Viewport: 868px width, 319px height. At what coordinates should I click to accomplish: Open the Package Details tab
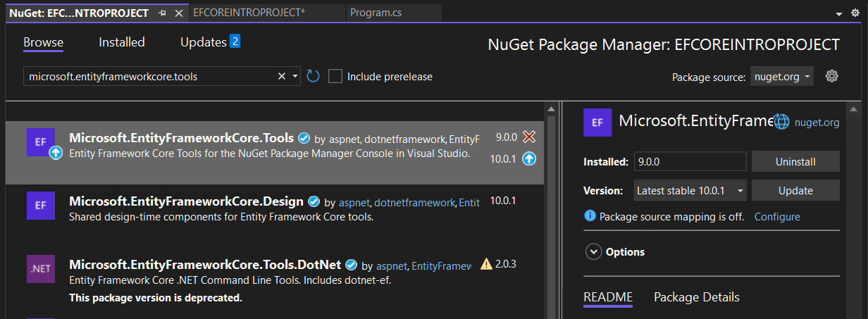coord(696,296)
